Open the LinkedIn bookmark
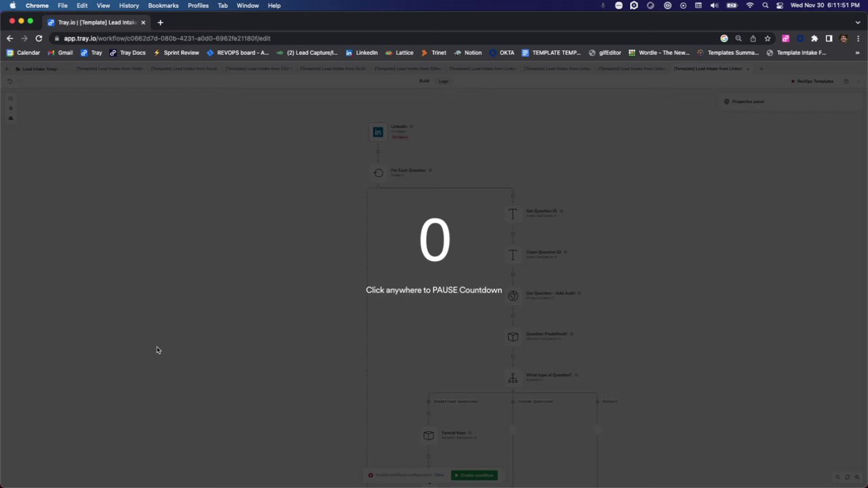868x488 pixels. [x=361, y=52]
